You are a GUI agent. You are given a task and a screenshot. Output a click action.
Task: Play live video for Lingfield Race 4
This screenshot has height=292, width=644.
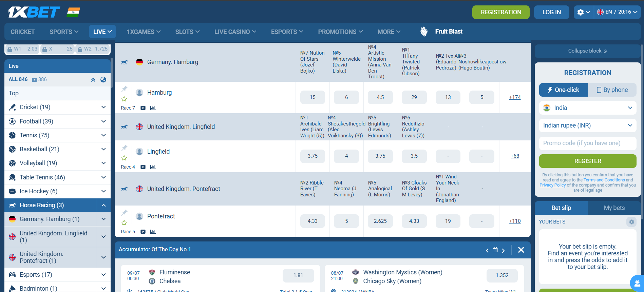pos(143,167)
